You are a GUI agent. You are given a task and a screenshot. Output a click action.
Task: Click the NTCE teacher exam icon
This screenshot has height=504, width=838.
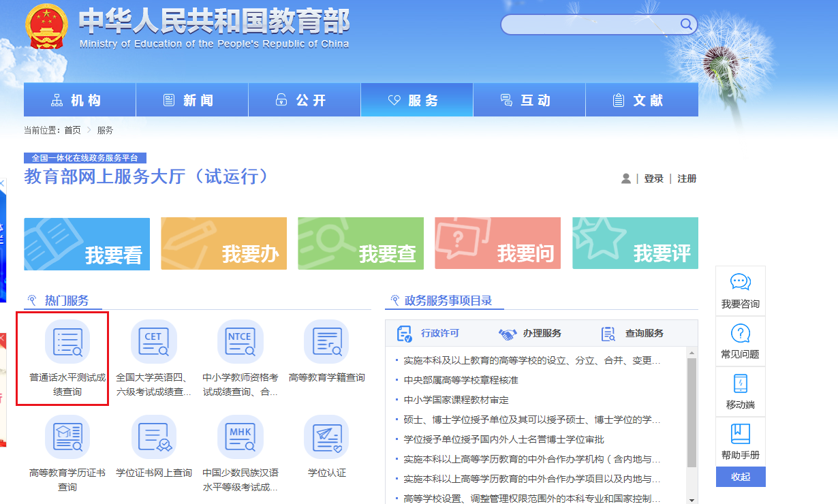pos(240,342)
